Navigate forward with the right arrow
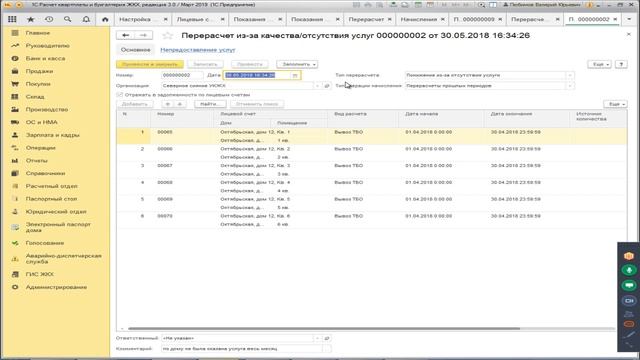The image size is (640, 360). (143, 36)
